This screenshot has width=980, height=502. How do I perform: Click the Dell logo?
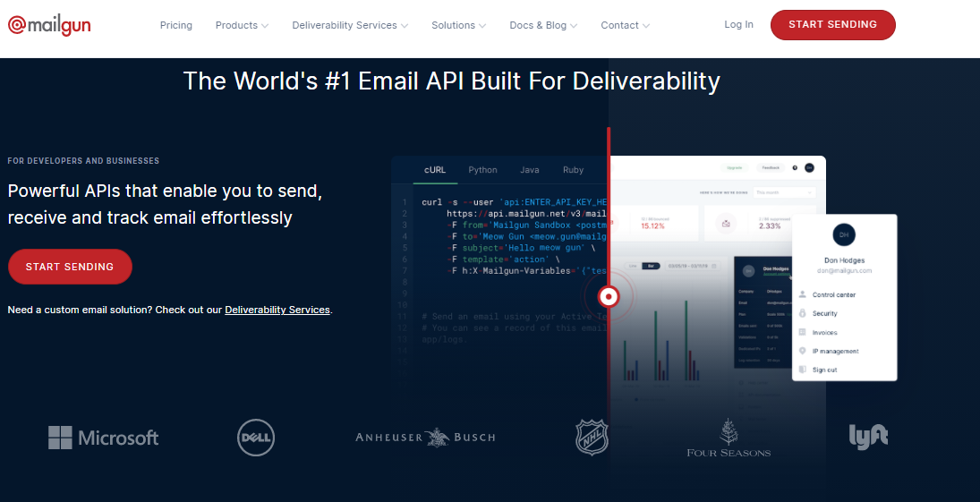pyautogui.click(x=256, y=437)
